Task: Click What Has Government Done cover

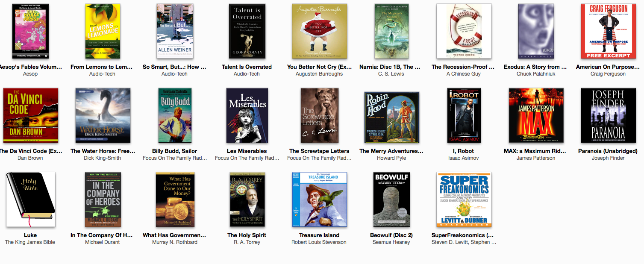Action: click(x=175, y=199)
